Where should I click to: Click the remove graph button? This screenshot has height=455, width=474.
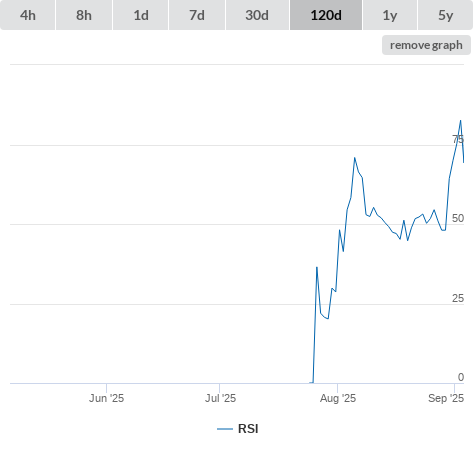tap(426, 45)
